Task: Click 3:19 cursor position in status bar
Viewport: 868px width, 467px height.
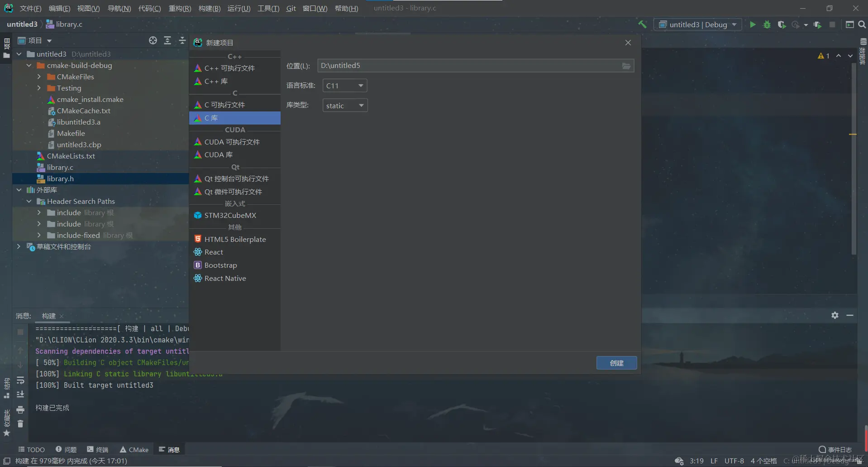Action: (x=696, y=461)
